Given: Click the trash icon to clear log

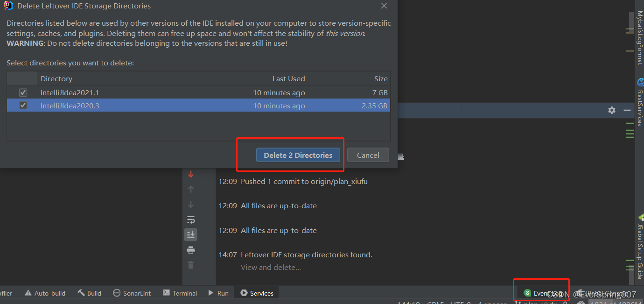Looking at the screenshot, I should point(190,265).
